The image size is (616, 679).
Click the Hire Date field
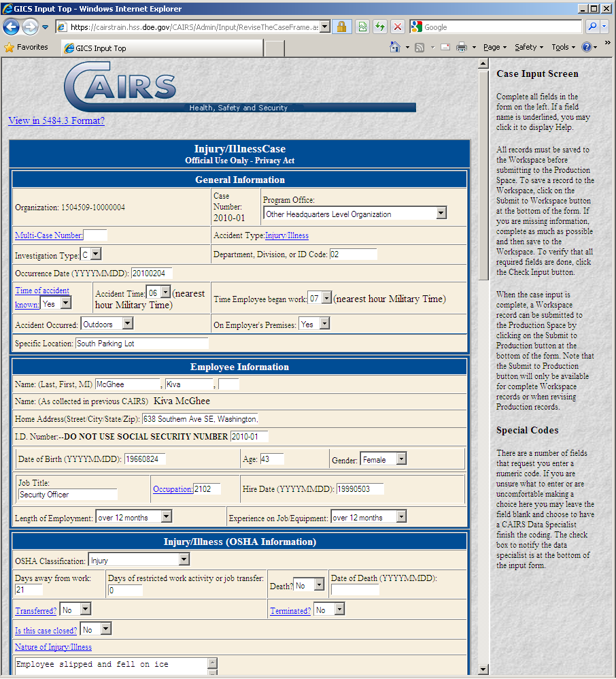tap(360, 489)
